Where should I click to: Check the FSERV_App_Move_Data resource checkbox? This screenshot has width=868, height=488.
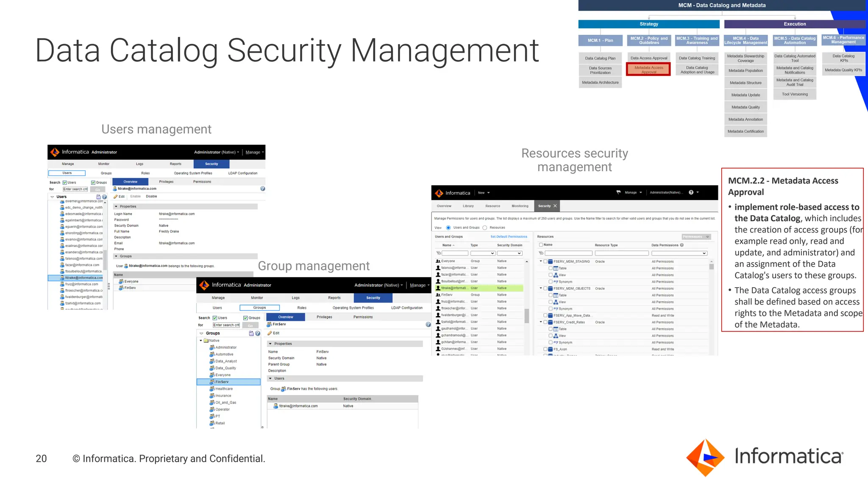click(x=545, y=316)
